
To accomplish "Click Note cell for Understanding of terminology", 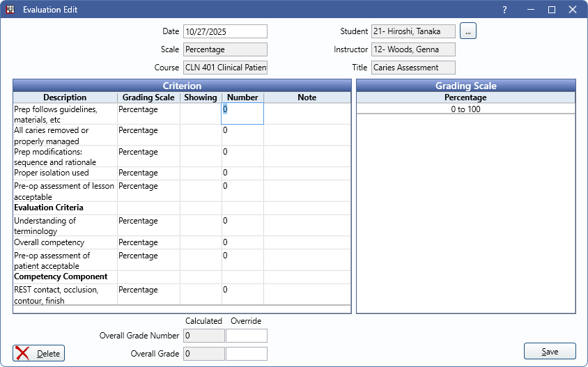I will coord(307,226).
